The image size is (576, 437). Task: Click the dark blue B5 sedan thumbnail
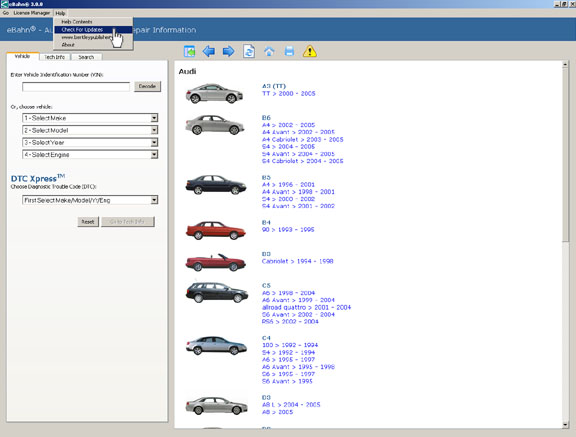(216, 184)
